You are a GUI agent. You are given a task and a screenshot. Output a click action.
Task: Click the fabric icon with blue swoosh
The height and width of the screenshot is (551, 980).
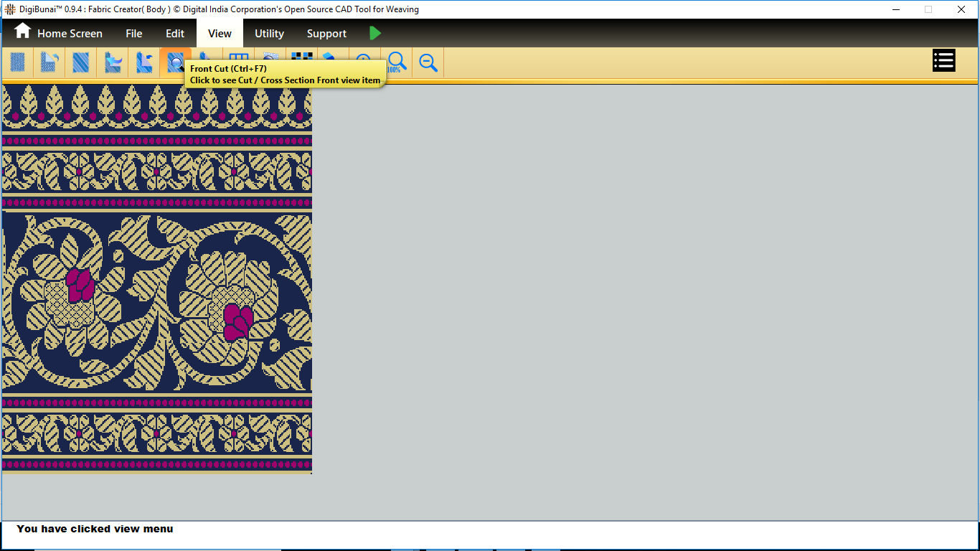(x=113, y=62)
